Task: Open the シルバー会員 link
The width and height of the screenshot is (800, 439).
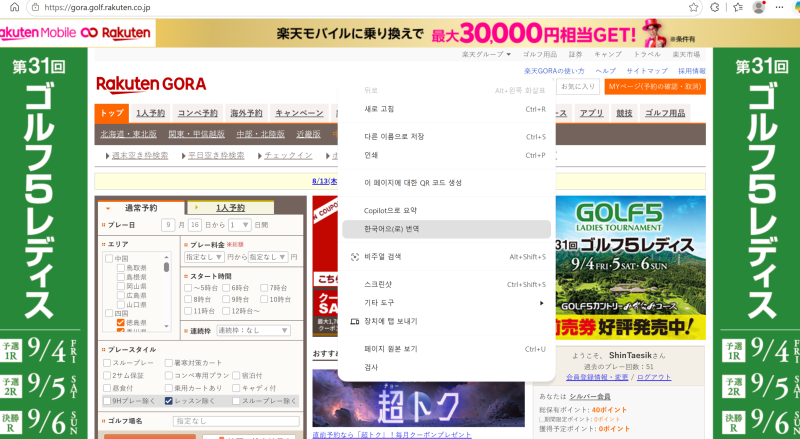Action: pos(590,397)
